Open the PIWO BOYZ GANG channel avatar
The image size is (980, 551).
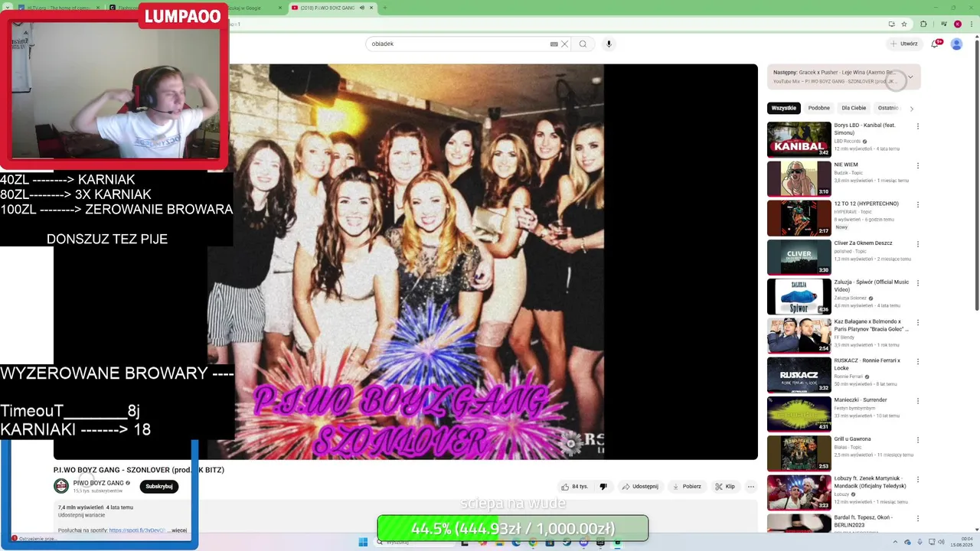(x=60, y=486)
